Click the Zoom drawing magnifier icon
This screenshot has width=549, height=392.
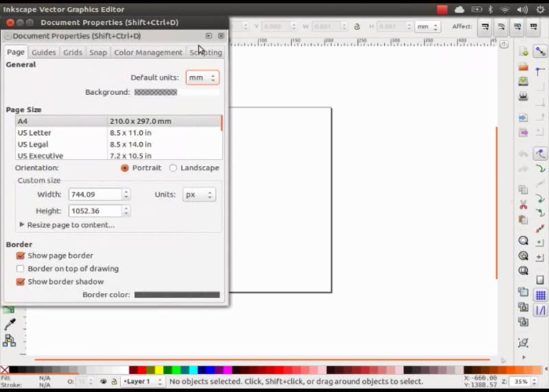click(x=523, y=256)
